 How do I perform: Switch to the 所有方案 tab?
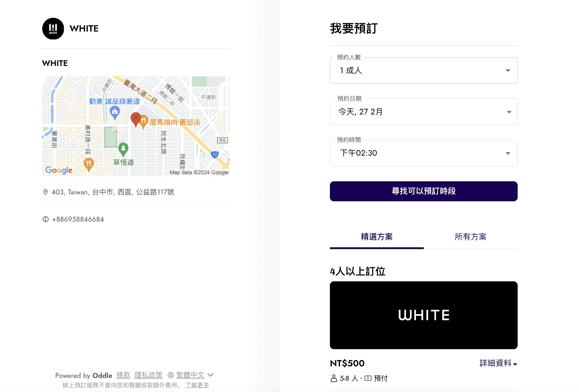[x=470, y=237]
